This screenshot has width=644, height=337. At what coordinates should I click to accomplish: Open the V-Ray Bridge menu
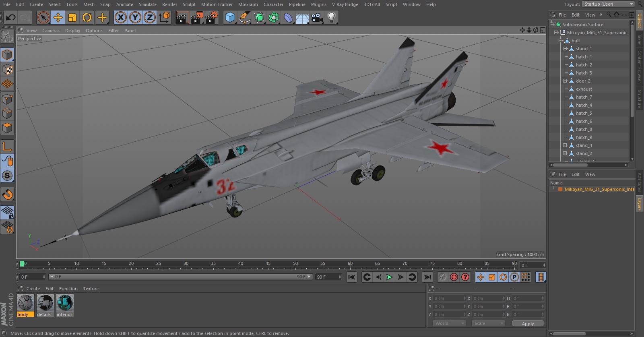coord(345,4)
